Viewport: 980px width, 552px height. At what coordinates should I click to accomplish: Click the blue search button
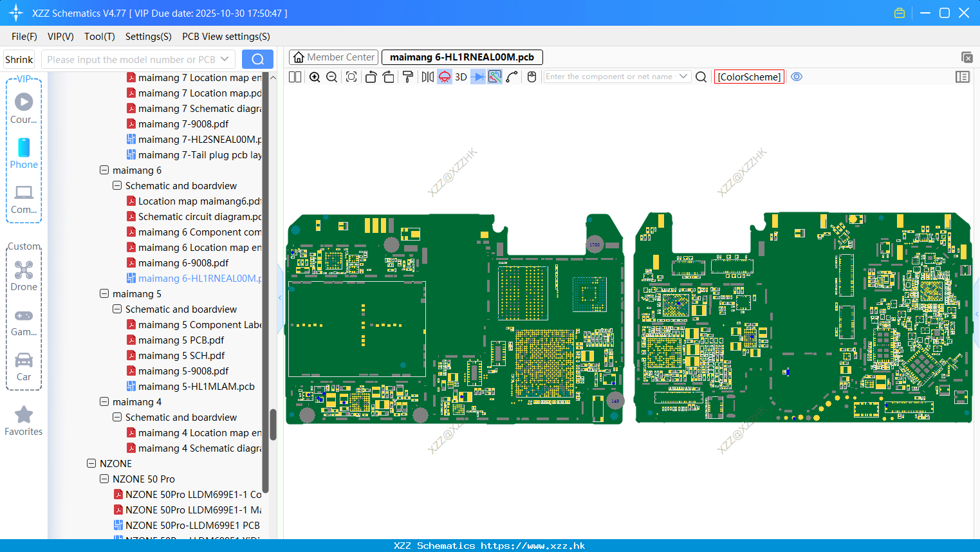[x=257, y=59]
